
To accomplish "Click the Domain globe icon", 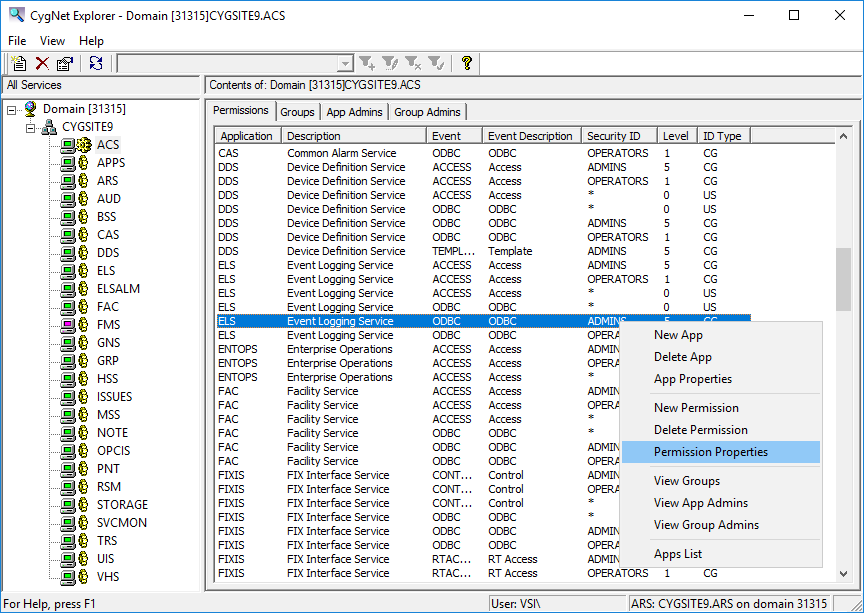I will point(31,109).
